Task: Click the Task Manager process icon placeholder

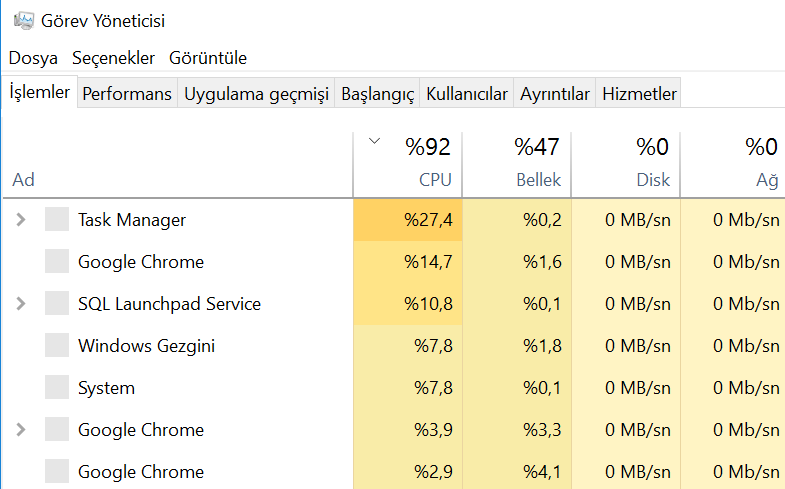Action: (57, 220)
